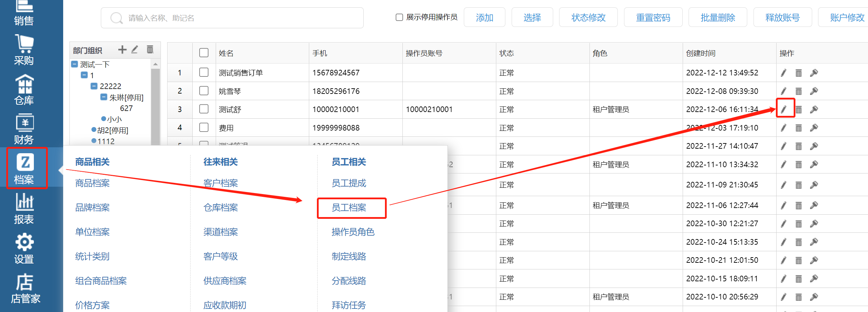The image size is (868, 312).
Task: Open 制定线路 menu entry
Action: coord(349,257)
